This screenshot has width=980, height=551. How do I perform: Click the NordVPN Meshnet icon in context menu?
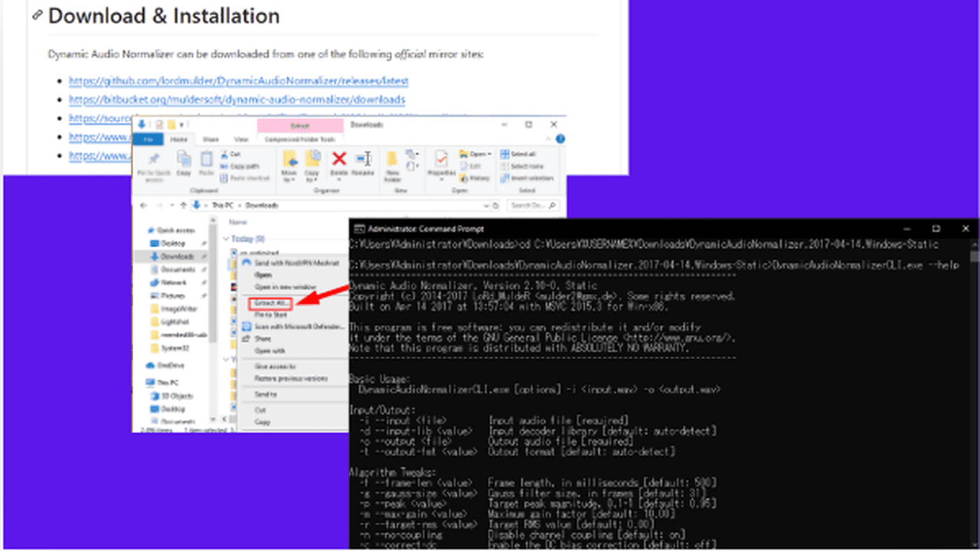247,262
